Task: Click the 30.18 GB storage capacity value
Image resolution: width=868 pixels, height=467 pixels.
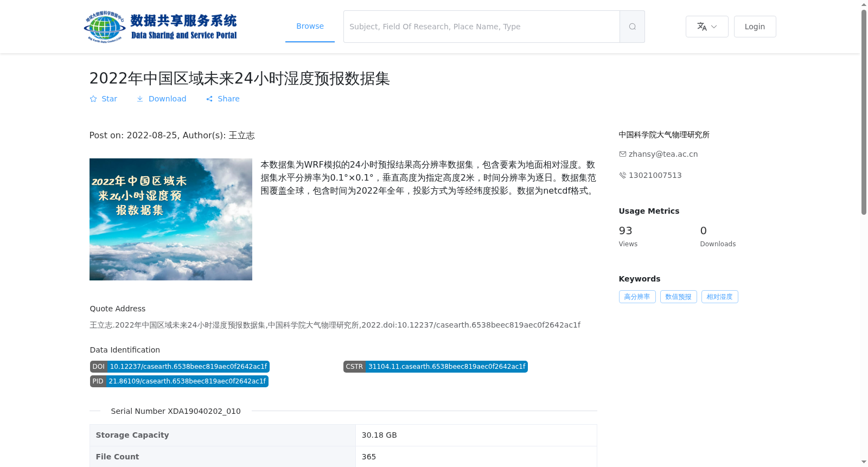Action: click(379, 435)
